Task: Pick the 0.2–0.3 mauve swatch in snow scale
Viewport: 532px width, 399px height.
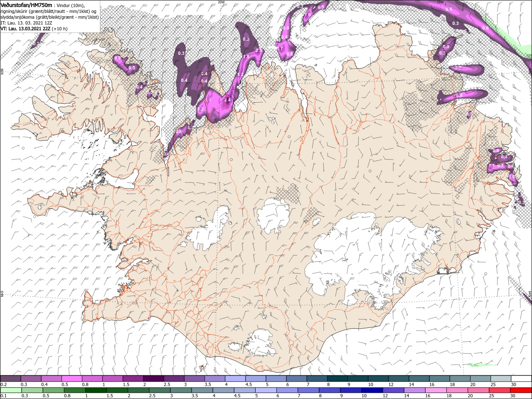Action: 10,378
